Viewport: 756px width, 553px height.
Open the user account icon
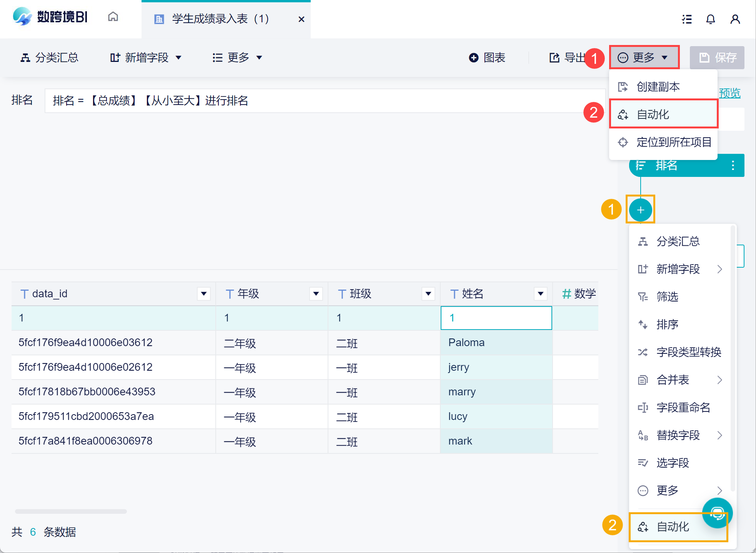[735, 19]
